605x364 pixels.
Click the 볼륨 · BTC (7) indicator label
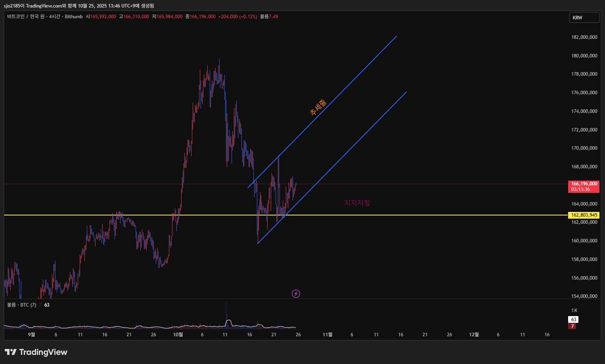tap(22, 305)
